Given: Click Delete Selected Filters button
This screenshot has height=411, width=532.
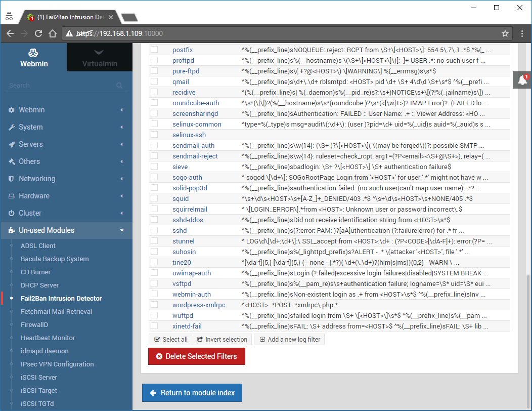Looking at the screenshot, I should [196, 356].
